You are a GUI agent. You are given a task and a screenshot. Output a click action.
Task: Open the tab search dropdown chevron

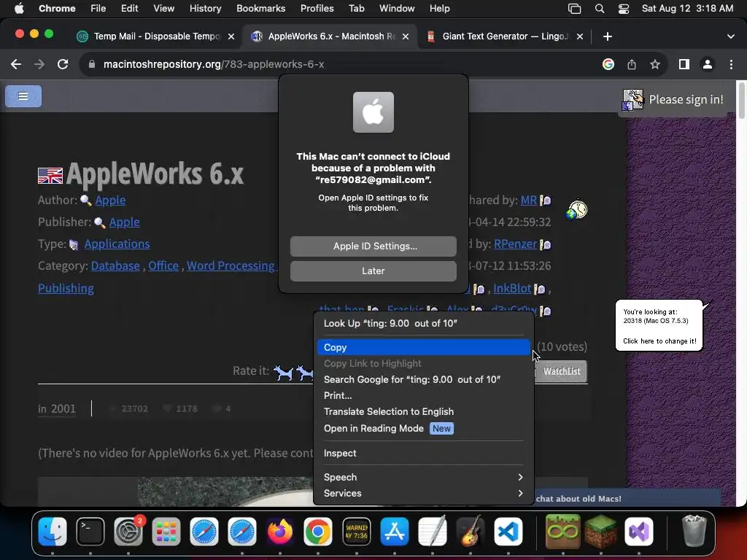731,36
